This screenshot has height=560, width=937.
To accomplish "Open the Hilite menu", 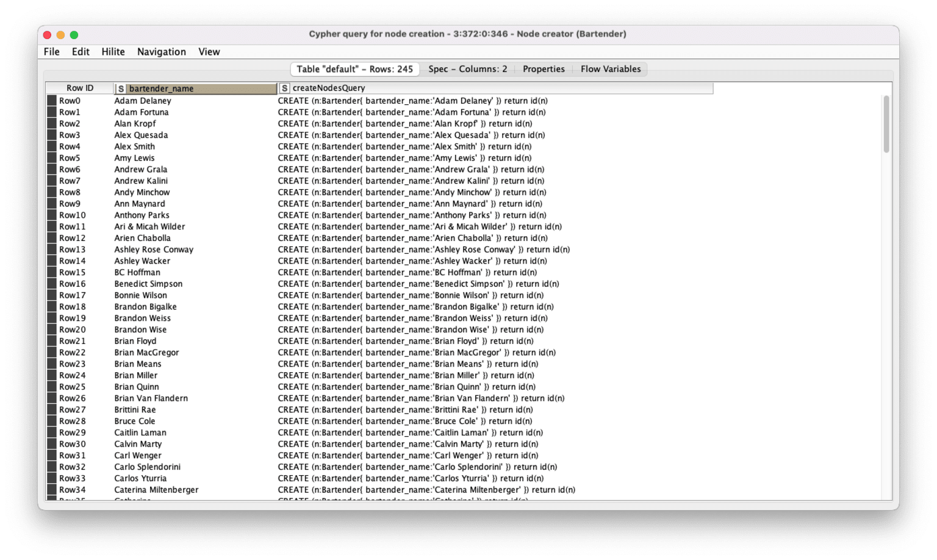I will point(113,52).
